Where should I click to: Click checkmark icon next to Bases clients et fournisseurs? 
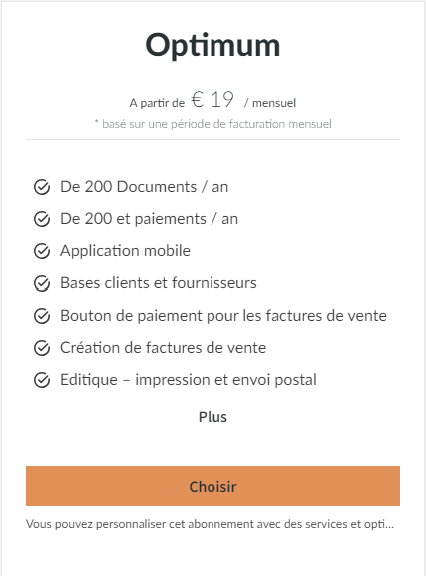[42, 284]
